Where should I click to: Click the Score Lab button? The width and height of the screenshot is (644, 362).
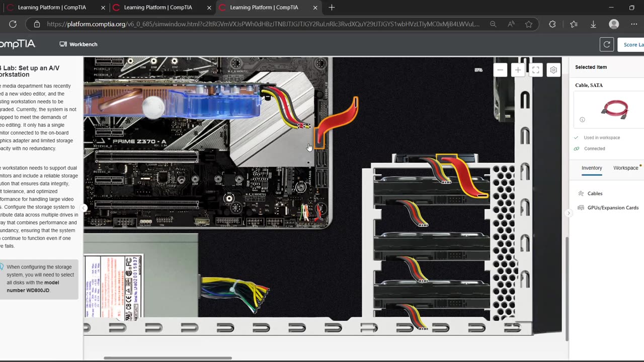tap(631, 44)
